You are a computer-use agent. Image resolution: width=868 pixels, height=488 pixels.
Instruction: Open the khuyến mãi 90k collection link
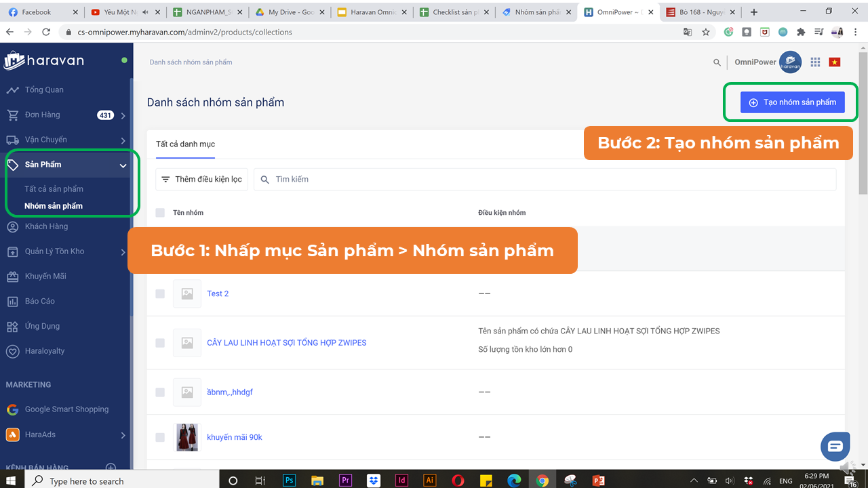tap(235, 437)
